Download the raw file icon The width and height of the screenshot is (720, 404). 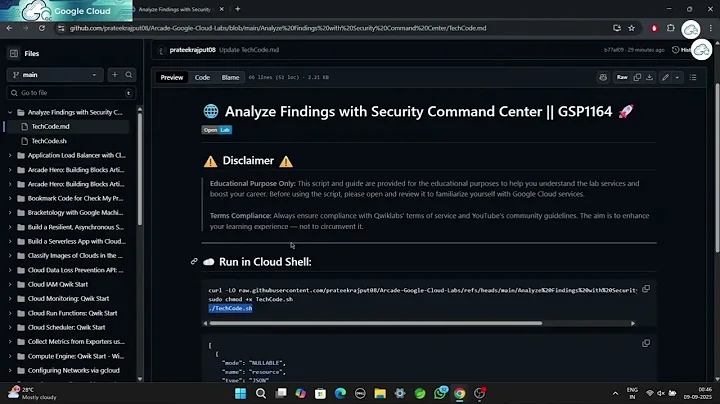tap(649, 78)
